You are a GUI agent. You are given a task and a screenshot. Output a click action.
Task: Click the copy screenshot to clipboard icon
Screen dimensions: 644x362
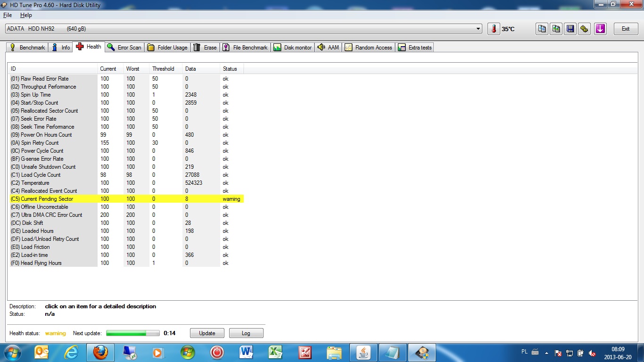tap(556, 29)
